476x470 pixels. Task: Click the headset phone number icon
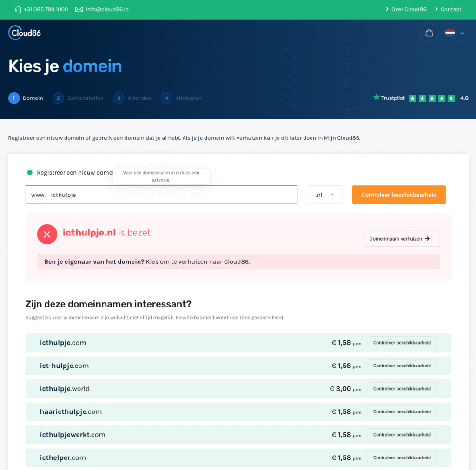(x=18, y=9)
